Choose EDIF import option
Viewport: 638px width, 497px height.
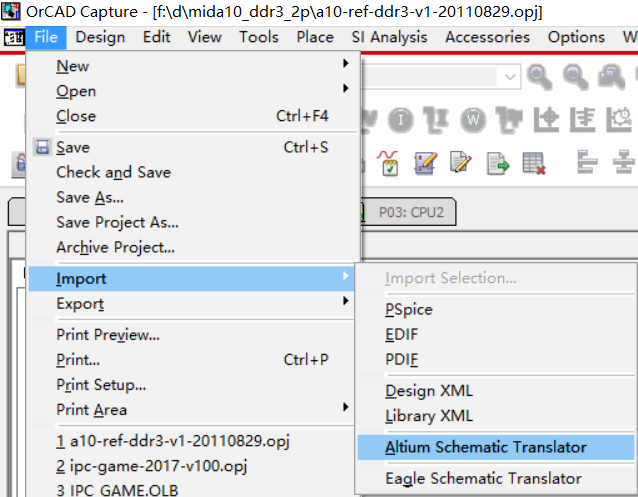[496, 334]
